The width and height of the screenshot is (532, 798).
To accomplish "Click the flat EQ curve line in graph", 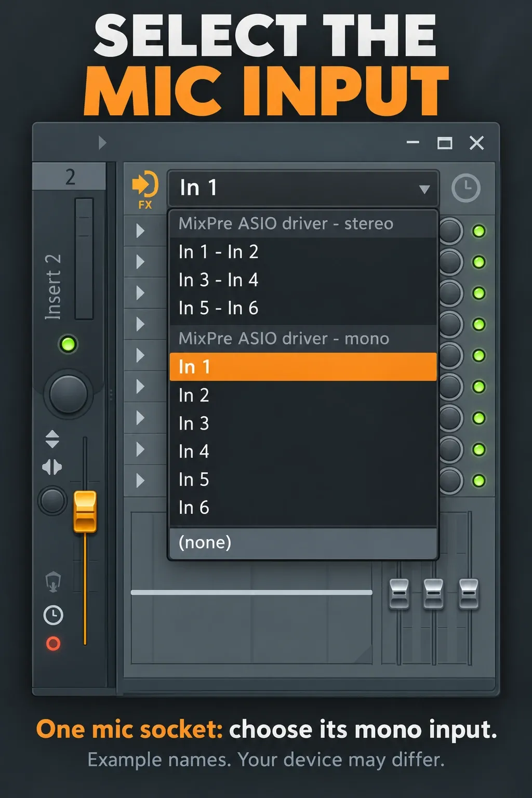I will coord(251,592).
